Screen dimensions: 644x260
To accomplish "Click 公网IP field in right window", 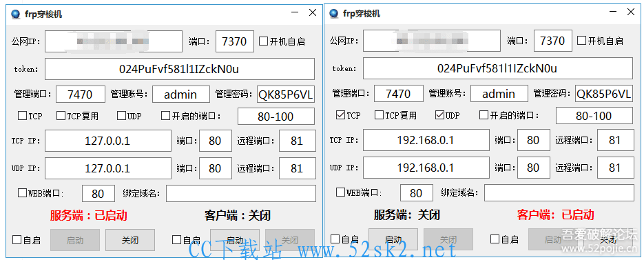I will [x=432, y=41].
